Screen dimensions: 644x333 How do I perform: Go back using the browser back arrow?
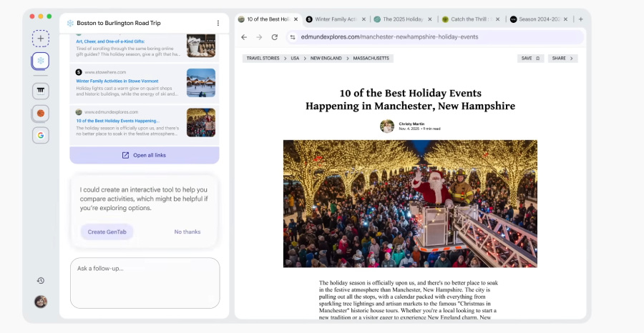(x=244, y=37)
